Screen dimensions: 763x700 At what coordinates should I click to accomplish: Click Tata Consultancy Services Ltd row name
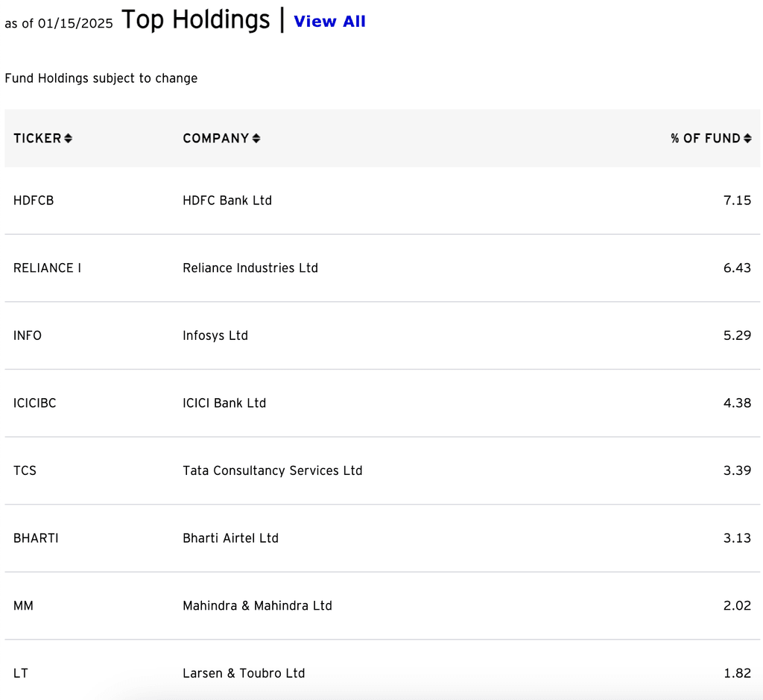pos(273,470)
